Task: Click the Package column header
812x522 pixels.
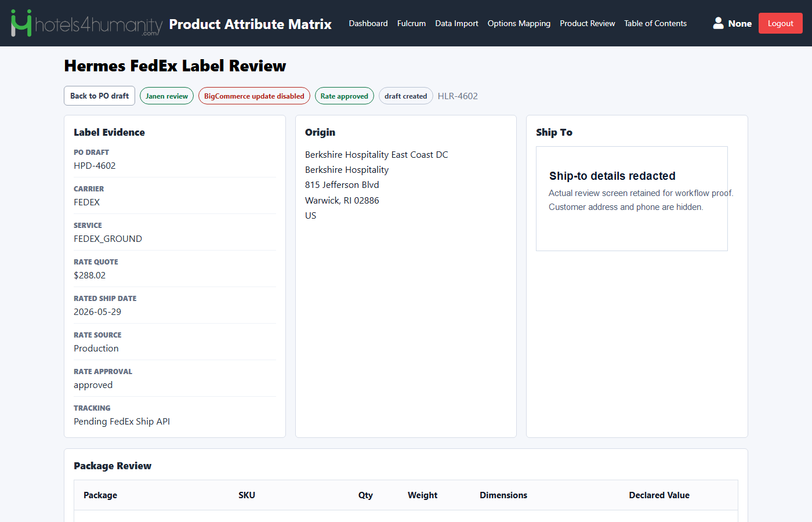Action: pos(100,495)
